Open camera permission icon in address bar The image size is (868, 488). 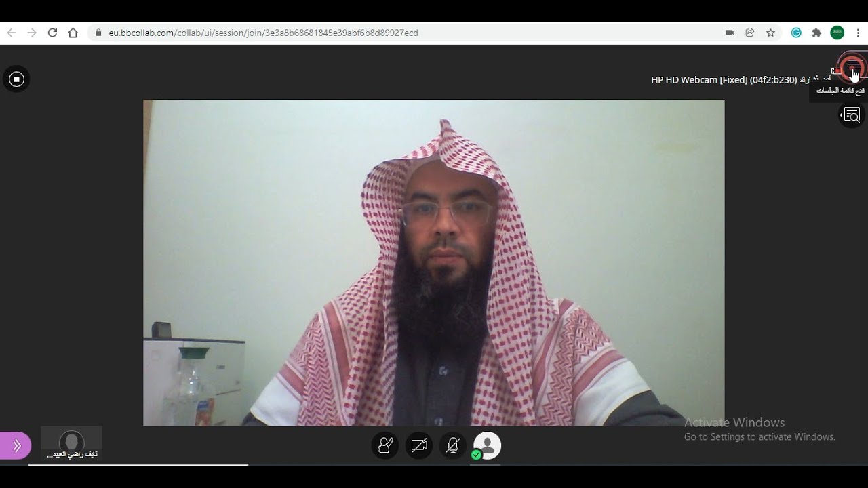[730, 33]
